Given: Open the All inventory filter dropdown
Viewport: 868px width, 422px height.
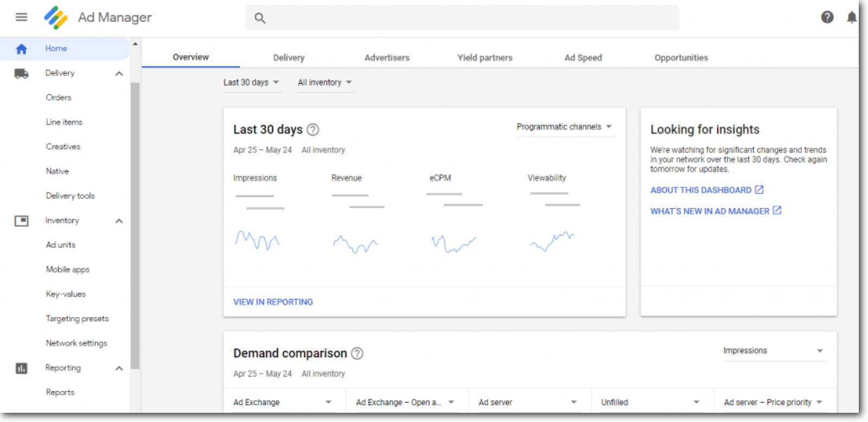Looking at the screenshot, I should click(x=325, y=83).
